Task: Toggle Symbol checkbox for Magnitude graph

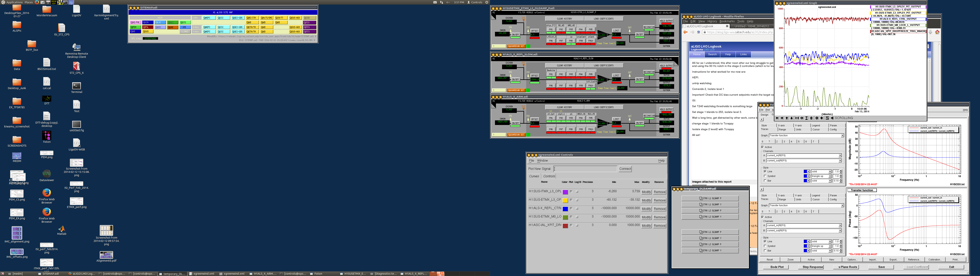Action: click(765, 176)
